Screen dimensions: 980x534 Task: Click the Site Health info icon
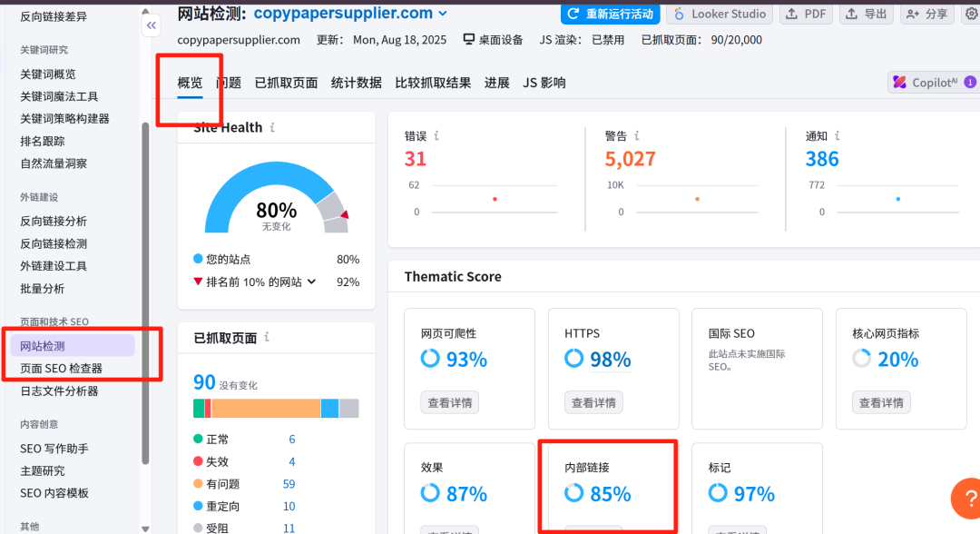(x=272, y=127)
